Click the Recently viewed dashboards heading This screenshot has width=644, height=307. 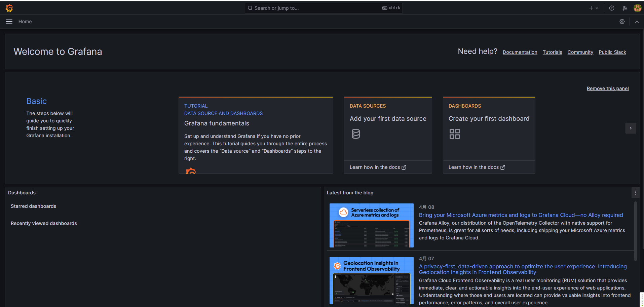click(44, 223)
